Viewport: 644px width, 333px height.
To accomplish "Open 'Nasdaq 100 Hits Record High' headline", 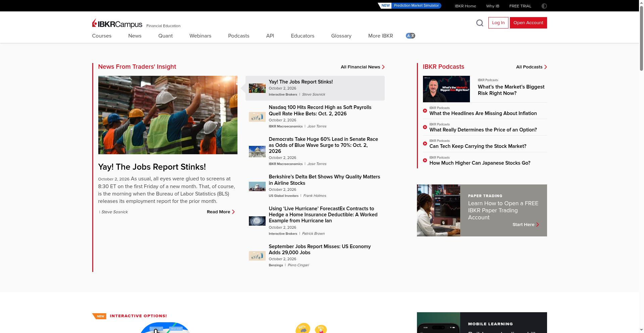I will [320, 111].
